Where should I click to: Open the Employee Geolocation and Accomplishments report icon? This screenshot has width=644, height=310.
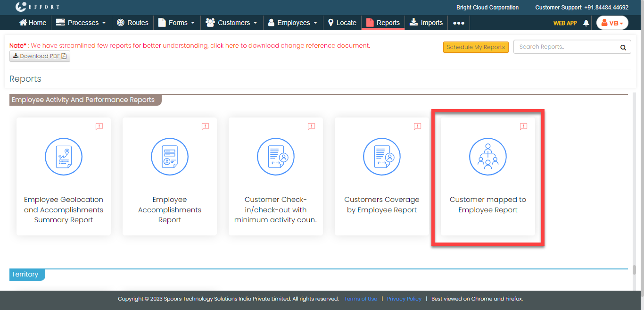[x=64, y=157]
